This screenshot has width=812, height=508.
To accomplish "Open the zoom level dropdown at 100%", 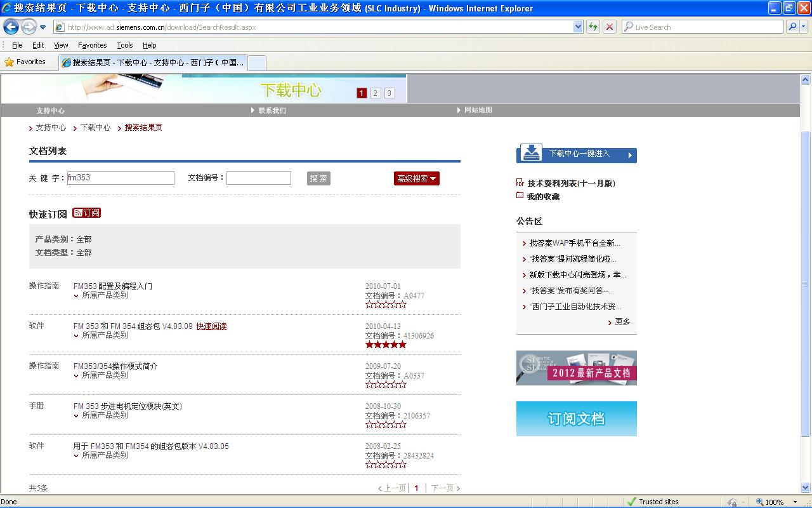I will tap(795, 502).
